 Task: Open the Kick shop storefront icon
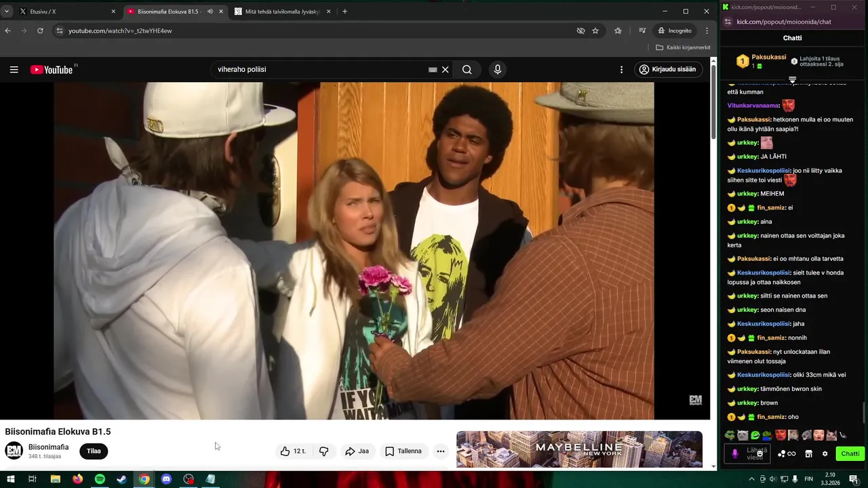(808, 454)
